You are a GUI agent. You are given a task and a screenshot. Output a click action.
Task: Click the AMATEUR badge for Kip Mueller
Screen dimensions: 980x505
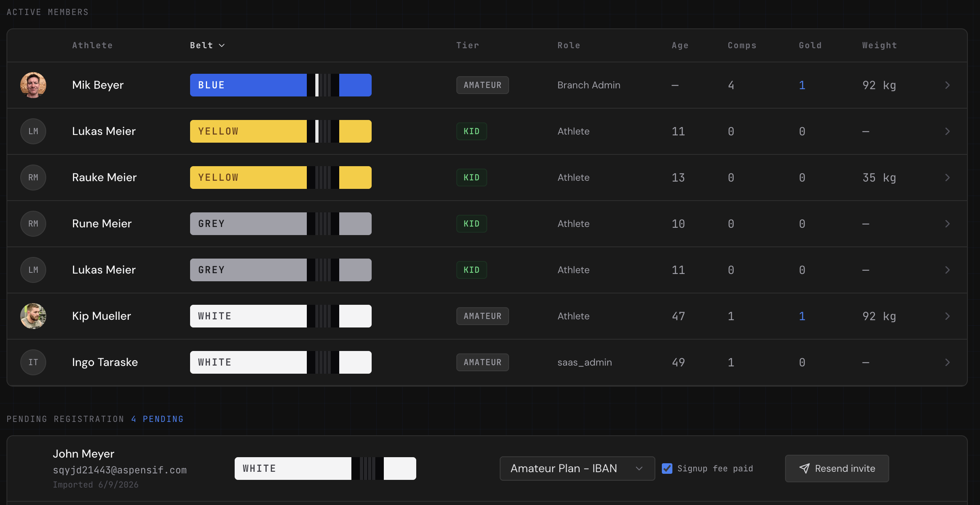483,316
